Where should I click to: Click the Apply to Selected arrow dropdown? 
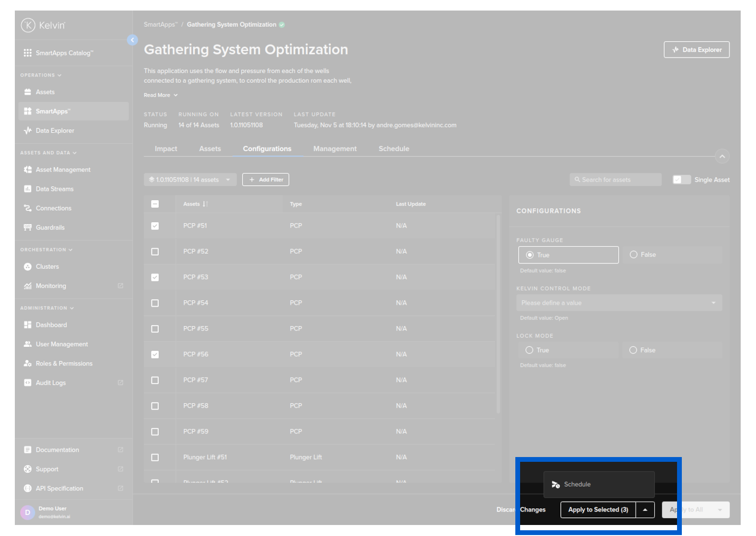[x=645, y=510]
